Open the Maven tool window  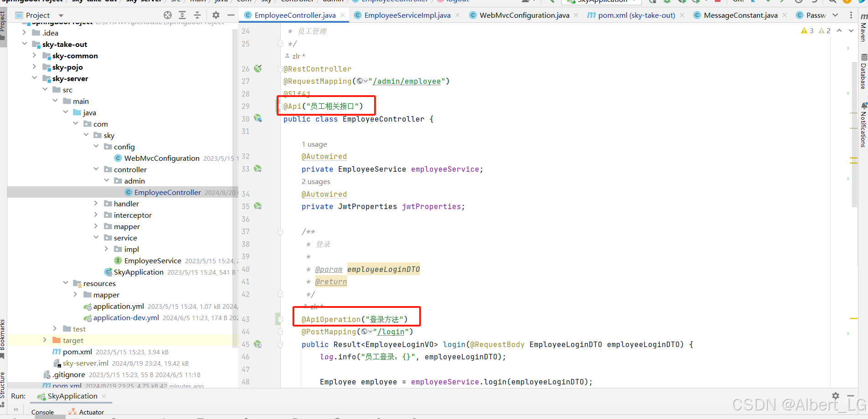click(x=863, y=27)
